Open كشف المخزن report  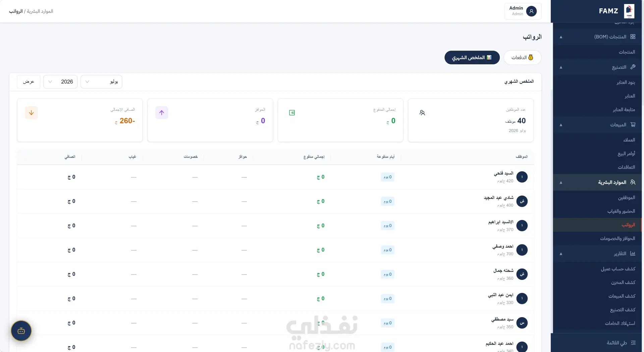(x=623, y=283)
